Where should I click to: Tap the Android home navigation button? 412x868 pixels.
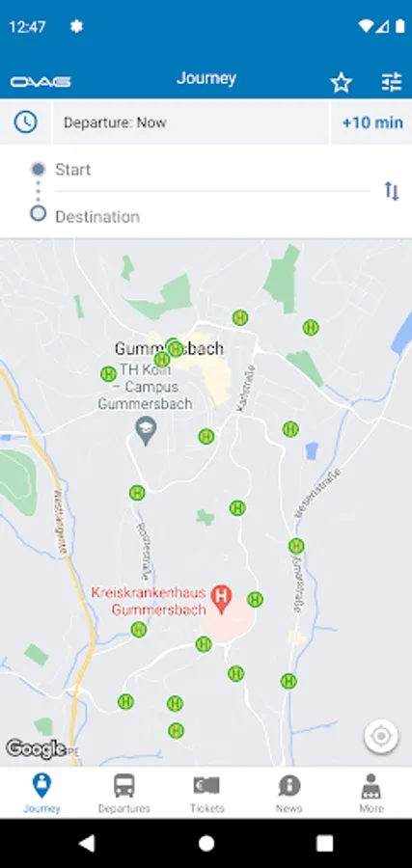tap(206, 843)
